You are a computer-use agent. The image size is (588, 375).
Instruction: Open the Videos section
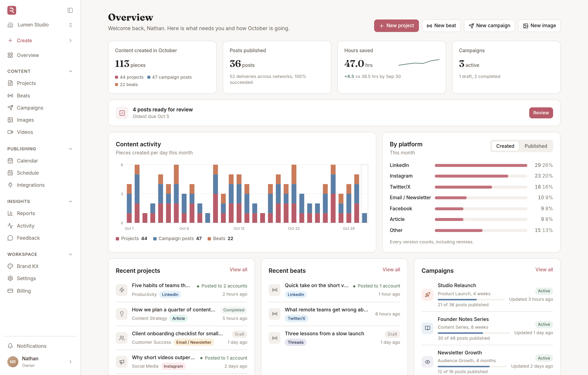pos(40,132)
